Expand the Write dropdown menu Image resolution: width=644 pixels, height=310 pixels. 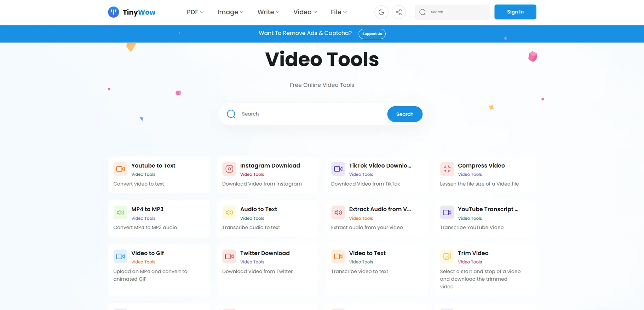click(268, 12)
